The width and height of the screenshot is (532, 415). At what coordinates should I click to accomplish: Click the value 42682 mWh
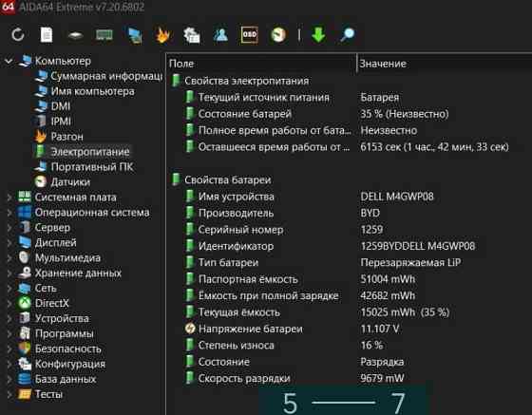tap(388, 295)
